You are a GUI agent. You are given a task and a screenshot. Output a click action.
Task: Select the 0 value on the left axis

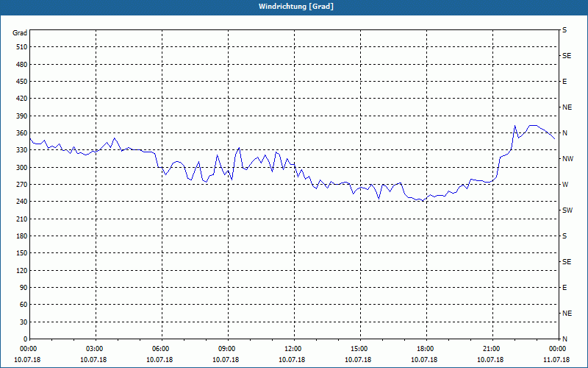coord(25,339)
